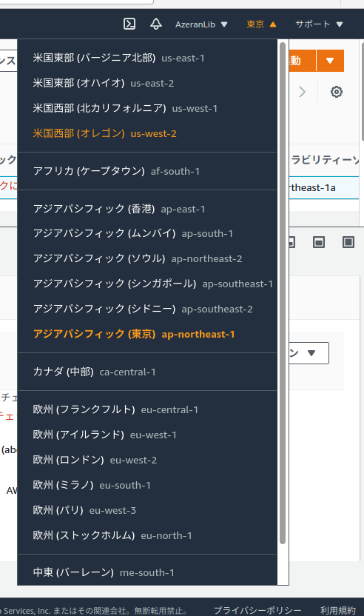Open the サポート menu

(x=319, y=24)
